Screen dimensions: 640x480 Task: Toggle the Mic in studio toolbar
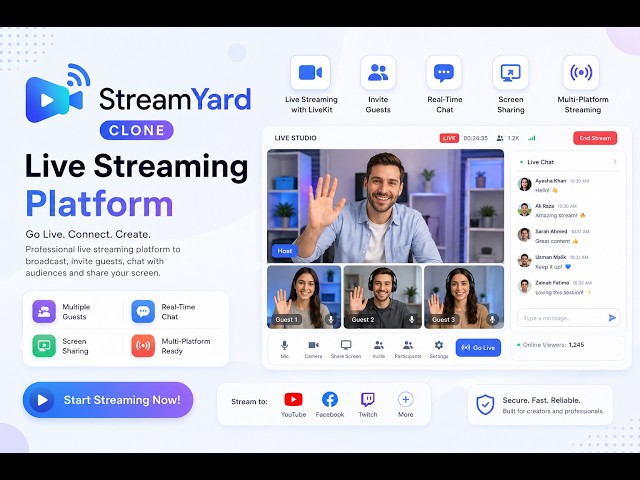click(284, 349)
